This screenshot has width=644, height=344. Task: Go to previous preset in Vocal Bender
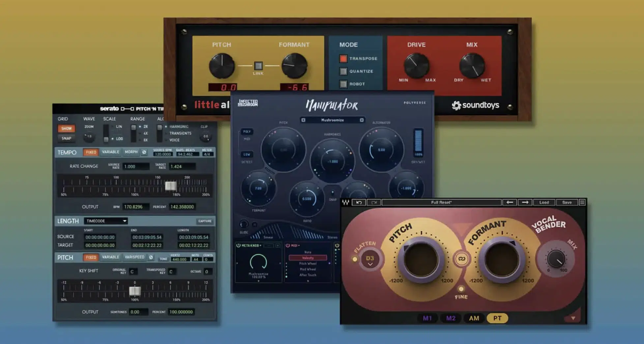pos(510,202)
